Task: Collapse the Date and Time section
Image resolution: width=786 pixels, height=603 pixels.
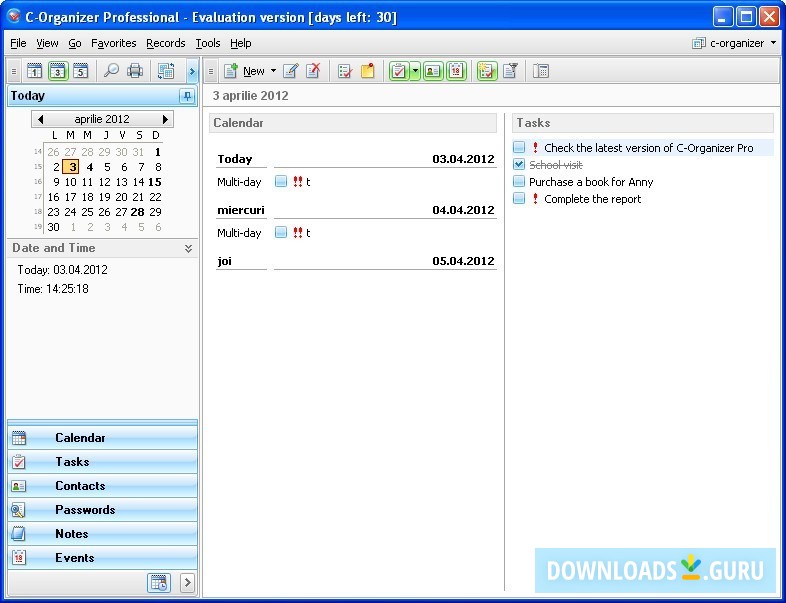Action: click(188, 248)
